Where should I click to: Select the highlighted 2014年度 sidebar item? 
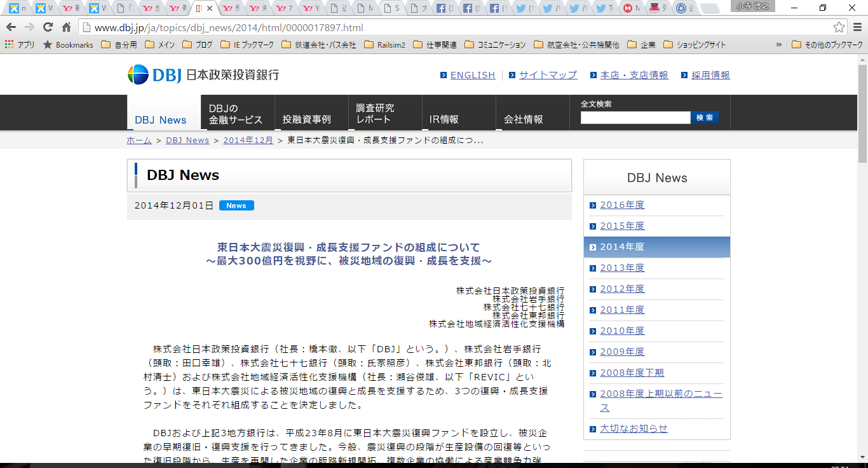657,247
